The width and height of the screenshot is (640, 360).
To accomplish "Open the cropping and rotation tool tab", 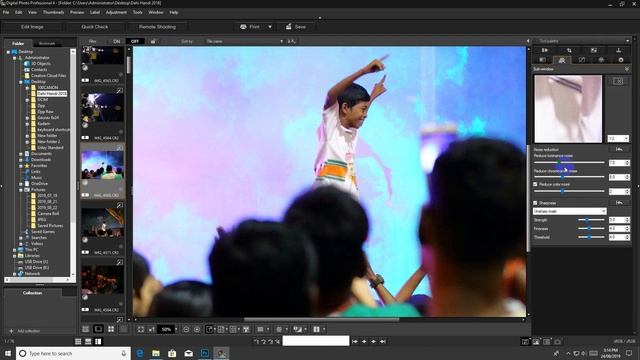I will tap(569, 50).
